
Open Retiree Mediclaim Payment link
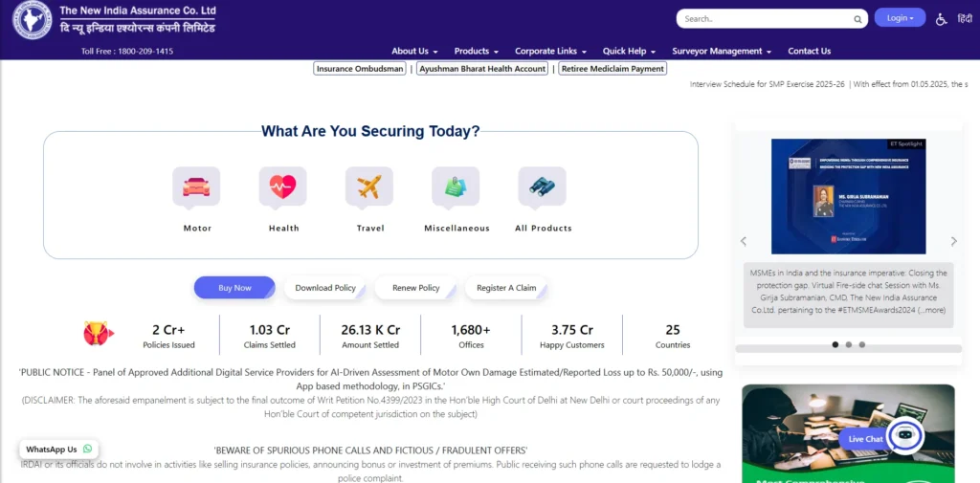pos(612,69)
